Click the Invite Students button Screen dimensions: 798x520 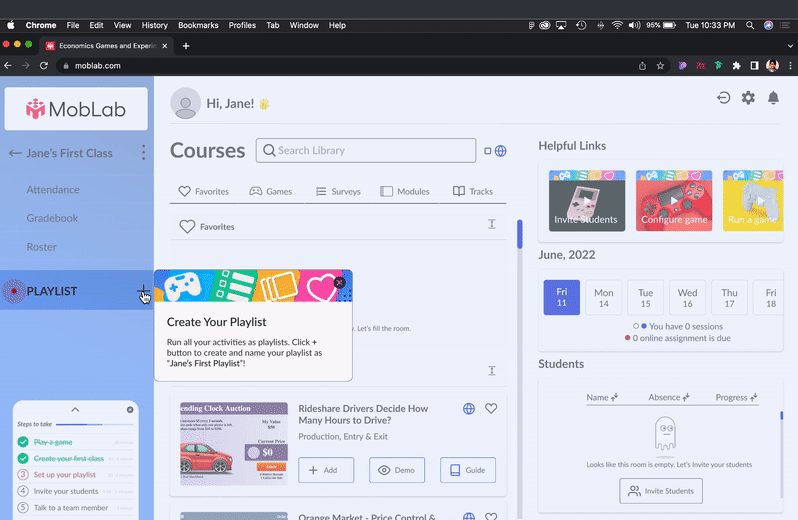coord(661,491)
